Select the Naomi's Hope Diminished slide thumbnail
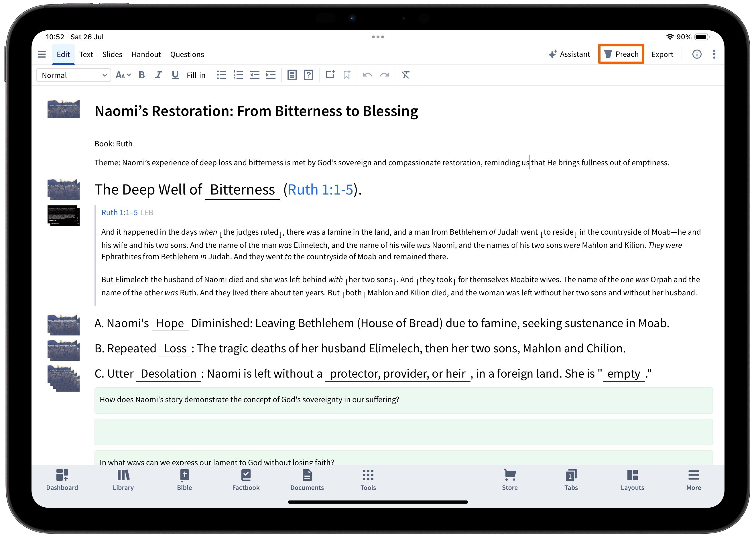 [63, 325]
